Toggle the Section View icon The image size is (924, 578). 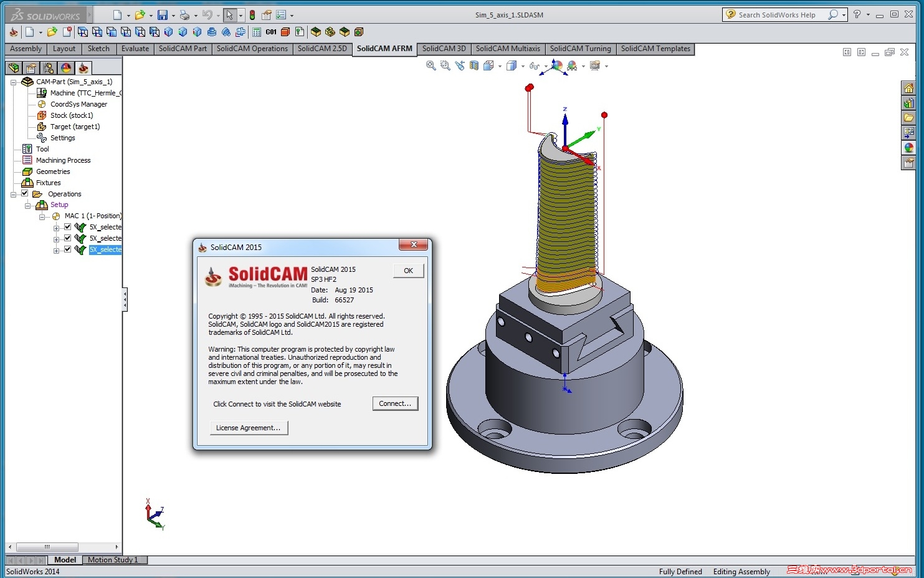click(474, 65)
